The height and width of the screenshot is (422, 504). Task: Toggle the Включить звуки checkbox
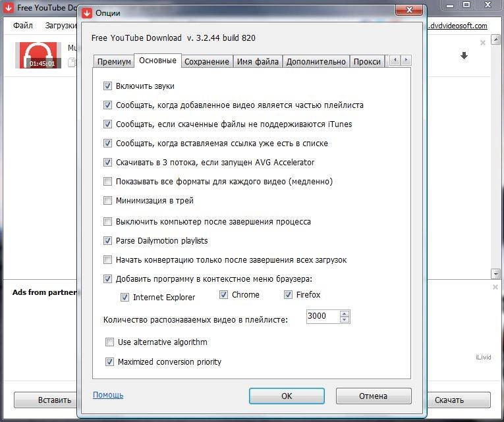(107, 86)
